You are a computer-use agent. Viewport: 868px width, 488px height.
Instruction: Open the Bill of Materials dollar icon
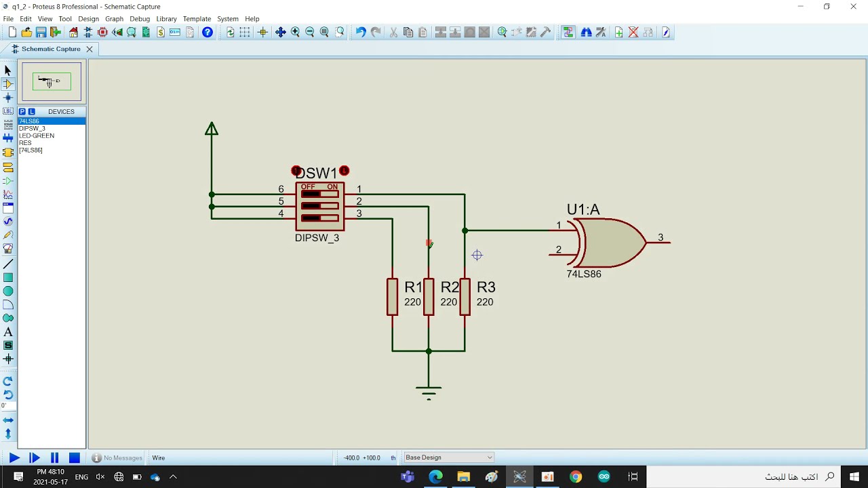coord(161,32)
